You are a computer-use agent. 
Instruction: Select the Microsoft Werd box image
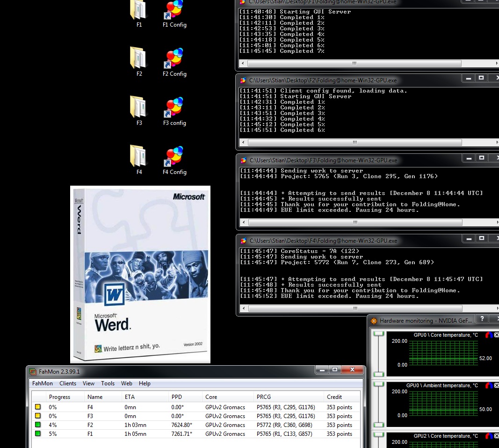(140, 275)
